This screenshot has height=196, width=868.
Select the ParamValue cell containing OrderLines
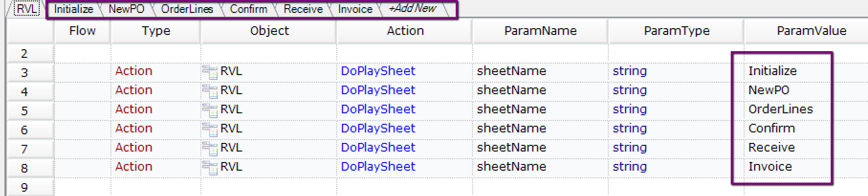[780, 109]
